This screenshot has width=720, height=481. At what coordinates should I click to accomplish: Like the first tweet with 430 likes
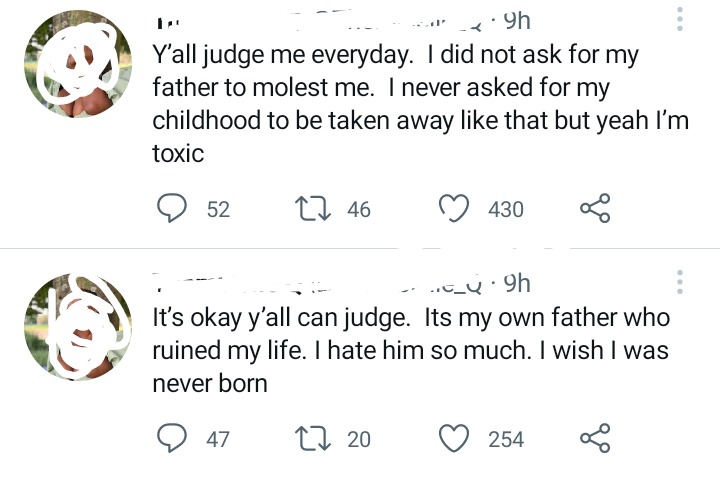[x=454, y=208]
